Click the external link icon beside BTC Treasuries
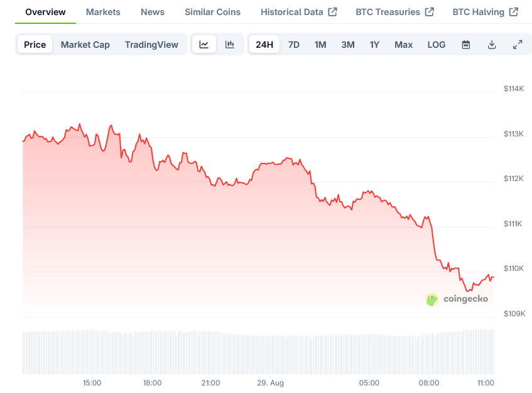Screen dimensions: 532x393 [430, 12]
